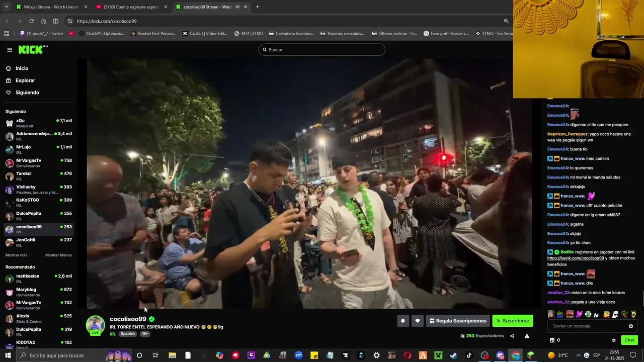Click the browser home button
The image size is (644, 362).
pos(43,21)
